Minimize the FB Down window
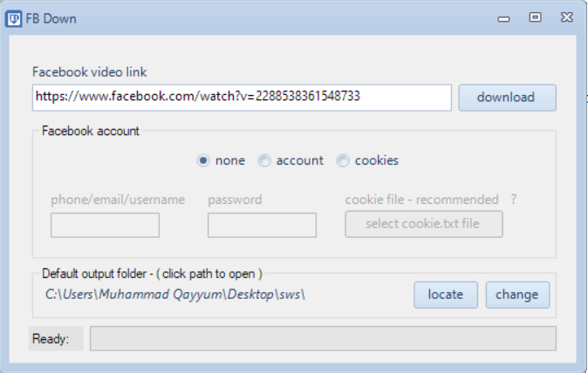This screenshot has width=588, height=373. [503, 18]
